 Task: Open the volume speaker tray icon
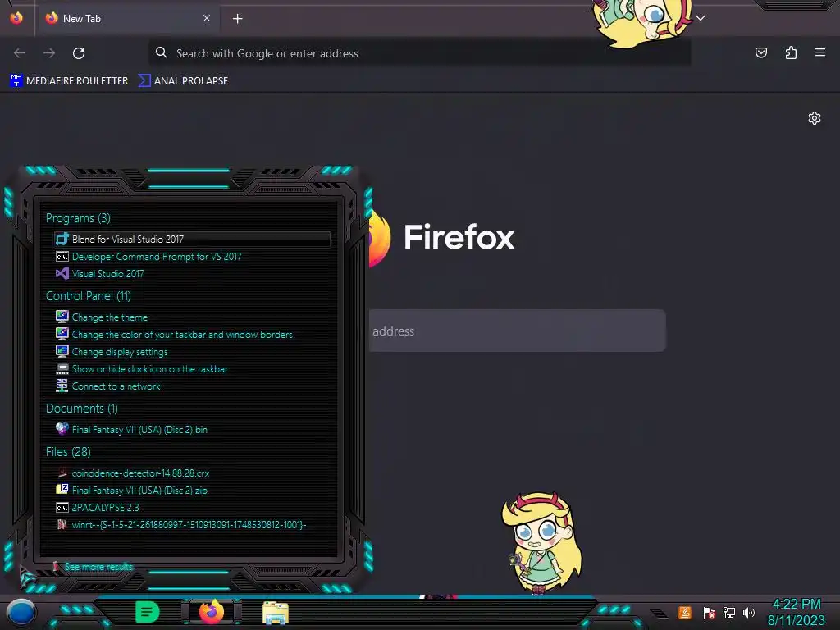(748, 612)
